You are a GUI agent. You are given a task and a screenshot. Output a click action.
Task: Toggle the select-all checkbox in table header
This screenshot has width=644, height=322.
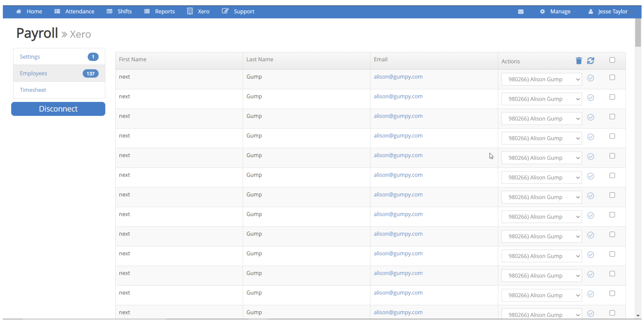click(612, 60)
